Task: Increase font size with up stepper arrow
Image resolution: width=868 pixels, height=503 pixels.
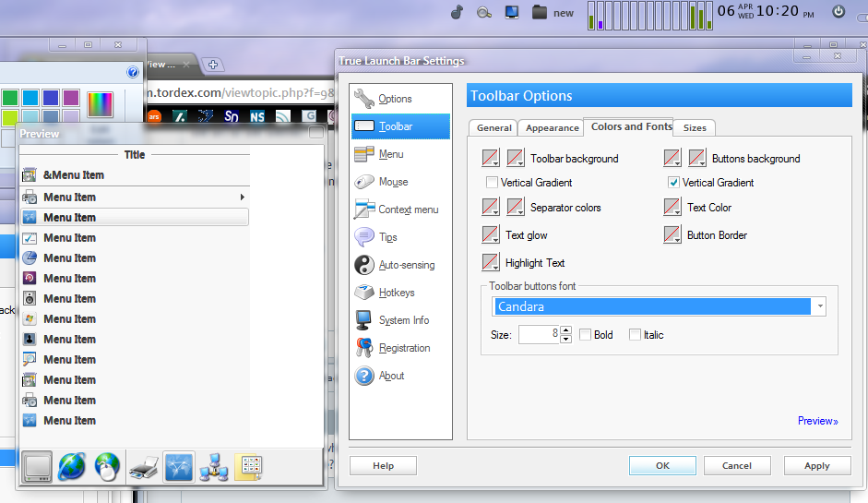Action: pyautogui.click(x=566, y=329)
